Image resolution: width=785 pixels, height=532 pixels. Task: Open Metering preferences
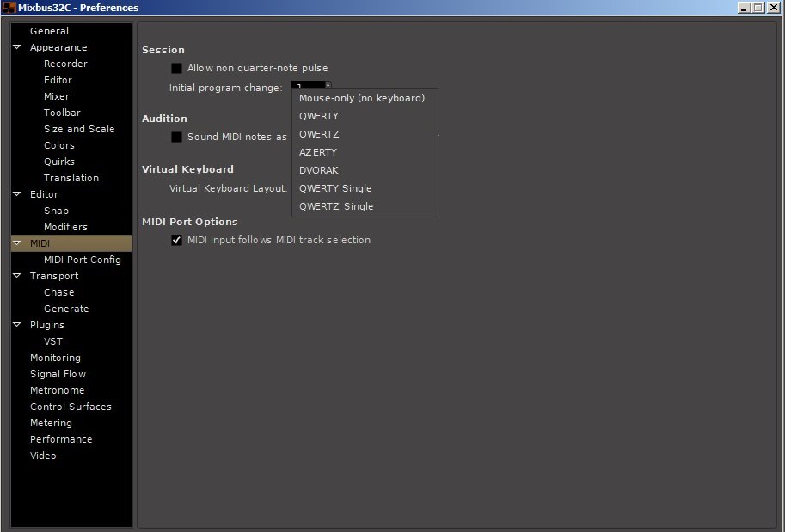pos(51,423)
